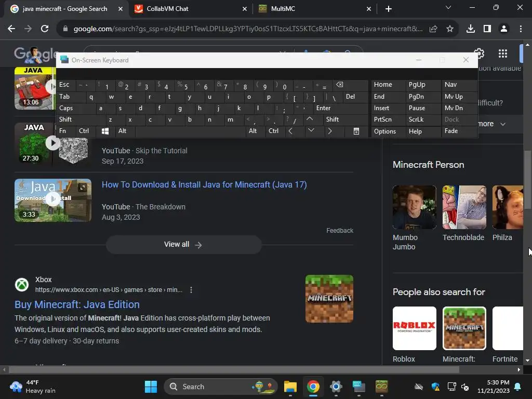Open Technoblade person thumbnail
532x399 pixels.
coord(464,207)
